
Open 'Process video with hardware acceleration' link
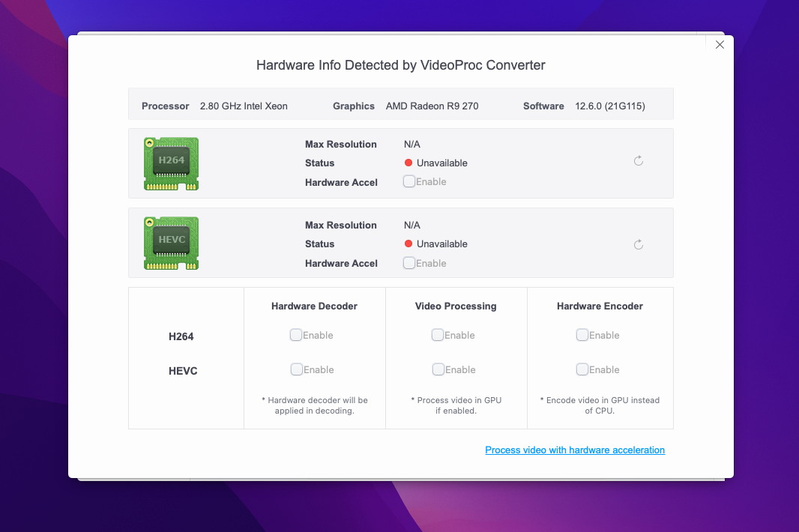pyautogui.click(x=575, y=450)
